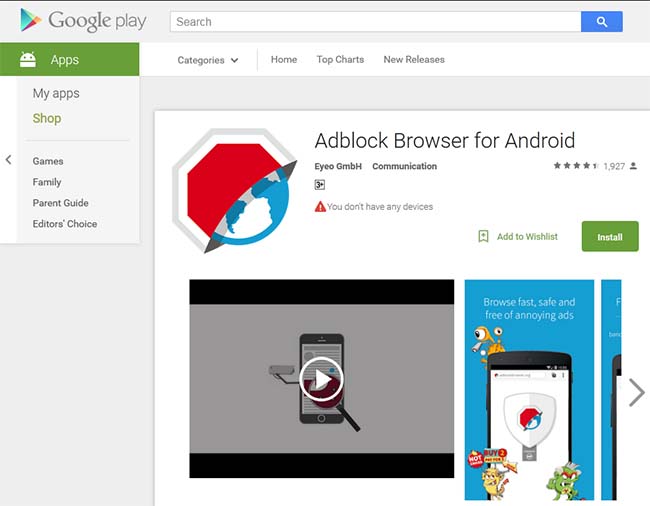Show next screenshots with right arrow
Screen dimensions: 650x506
(x=636, y=392)
